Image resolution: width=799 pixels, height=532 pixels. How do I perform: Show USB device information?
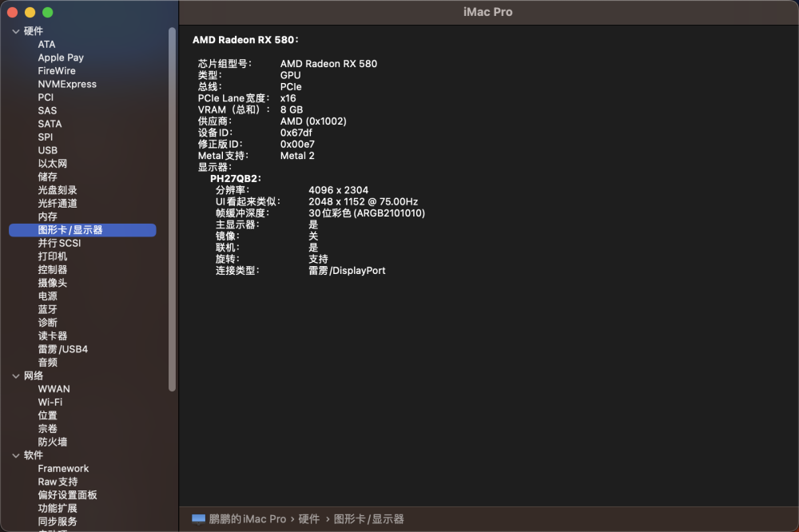47,151
